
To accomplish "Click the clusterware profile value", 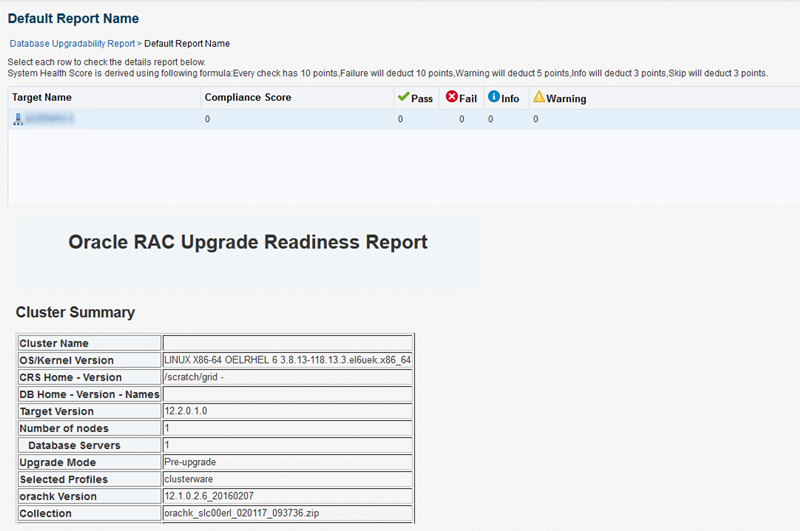I will coord(288,479).
